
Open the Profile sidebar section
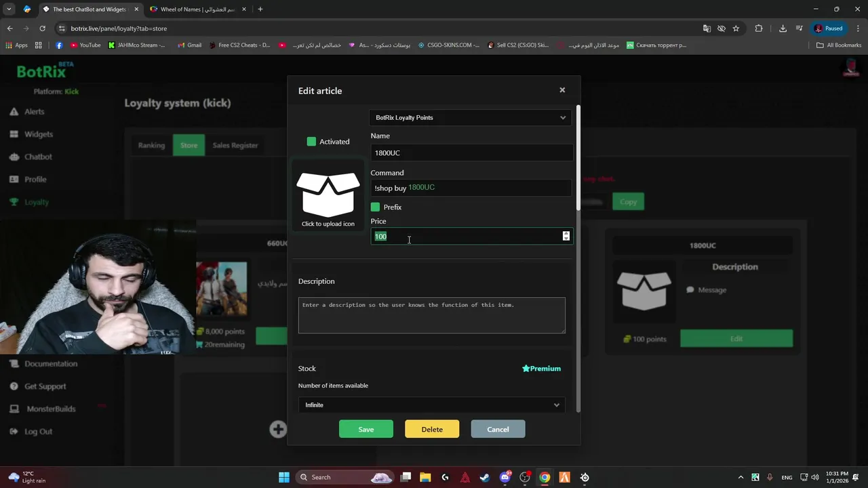click(35, 180)
